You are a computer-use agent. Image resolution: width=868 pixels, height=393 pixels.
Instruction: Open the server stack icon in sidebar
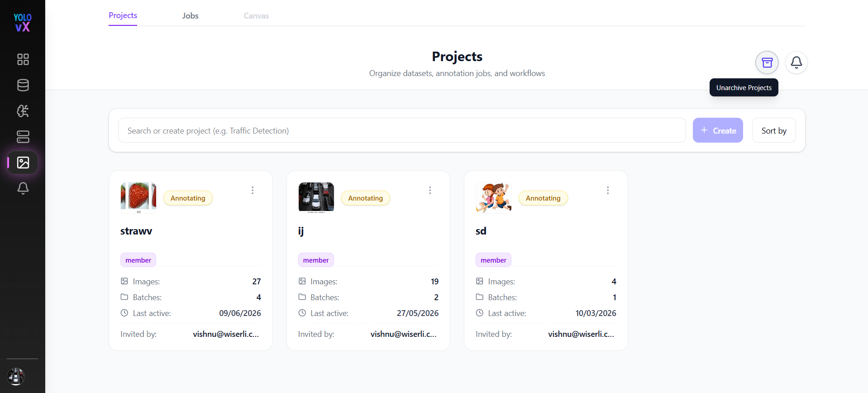point(23,137)
